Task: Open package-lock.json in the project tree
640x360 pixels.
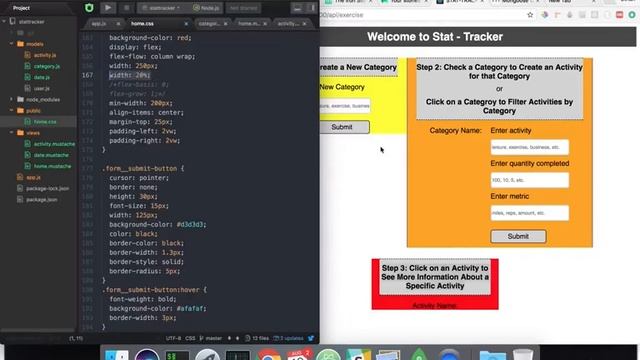Action: point(47,189)
